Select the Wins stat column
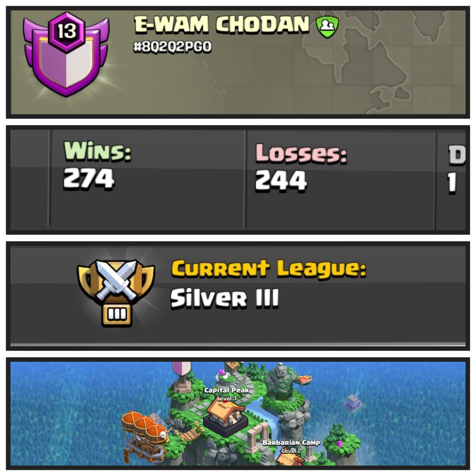Image resolution: width=476 pixels, height=476 pixels. click(147, 178)
